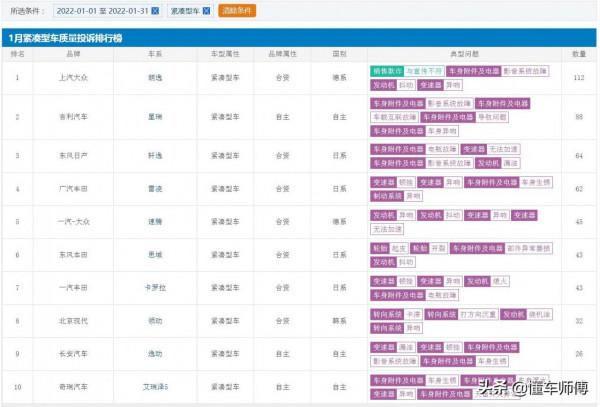Click the 烧机油 tag in 领动 row
600x407 pixels.
click(x=540, y=315)
